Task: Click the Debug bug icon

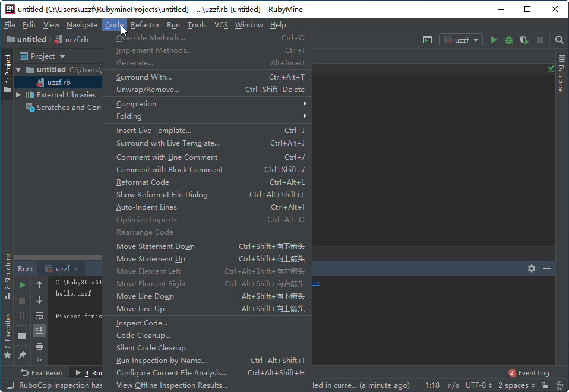Action: [x=509, y=40]
